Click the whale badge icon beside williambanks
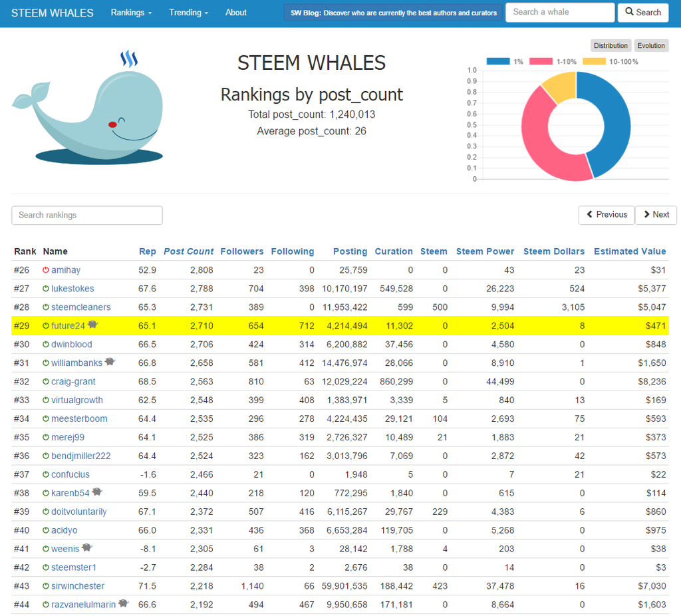This screenshot has width=681, height=616. 110,363
